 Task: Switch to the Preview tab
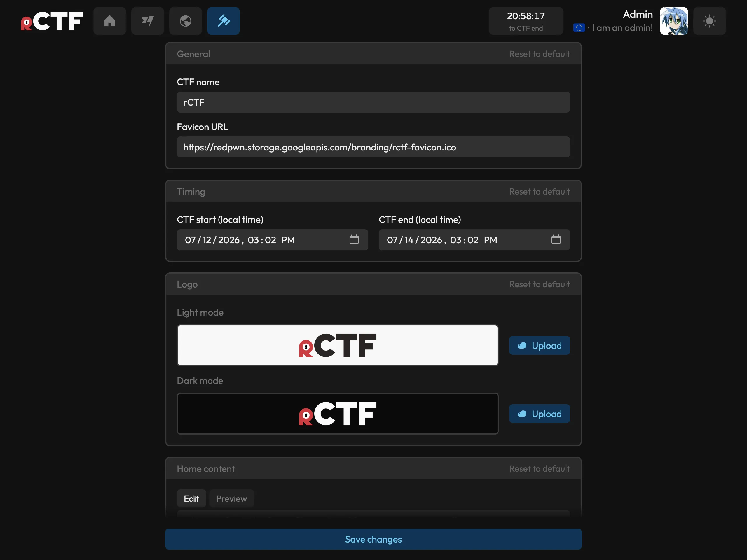(x=231, y=498)
